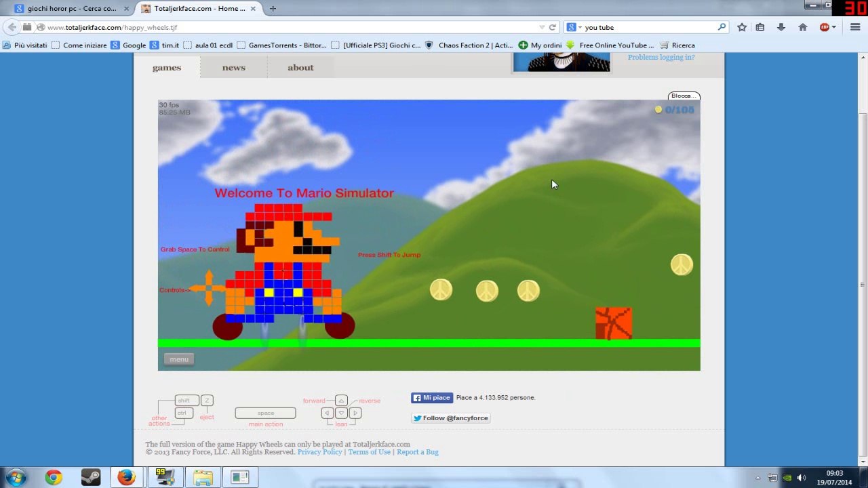868x488 pixels.
Task: Open Windows Explorer folder in the taskbar
Action: [x=203, y=477]
